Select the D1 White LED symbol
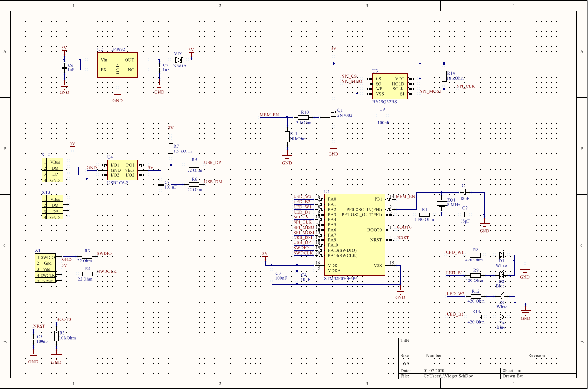The width and height of the screenshot is (588, 389). coord(501,255)
